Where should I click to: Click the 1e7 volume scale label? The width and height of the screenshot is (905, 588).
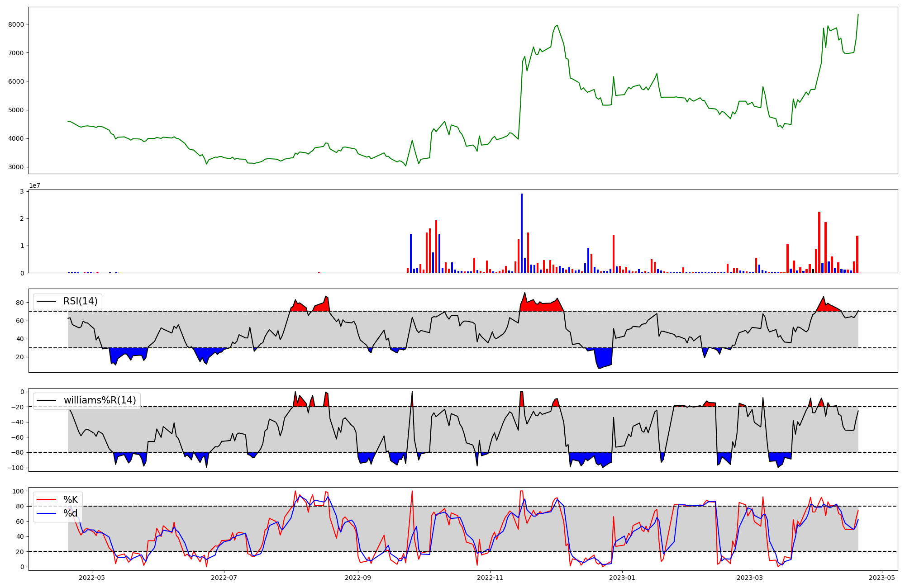coord(34,185)
